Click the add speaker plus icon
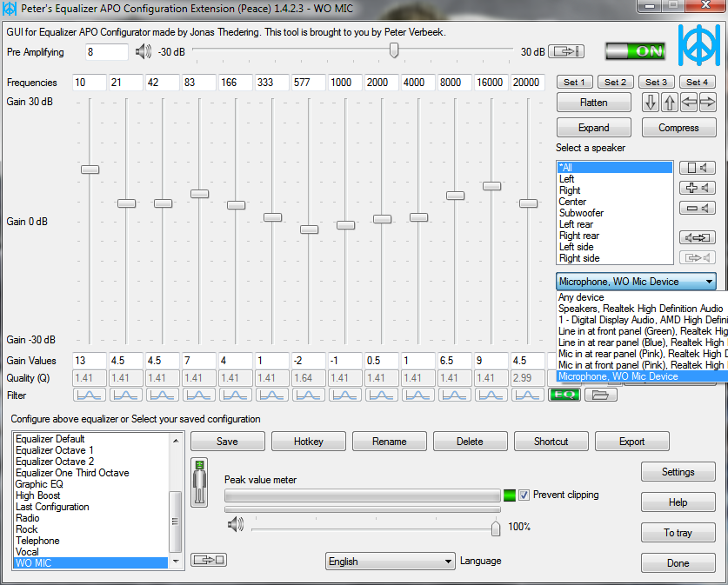 coord(696,188)
